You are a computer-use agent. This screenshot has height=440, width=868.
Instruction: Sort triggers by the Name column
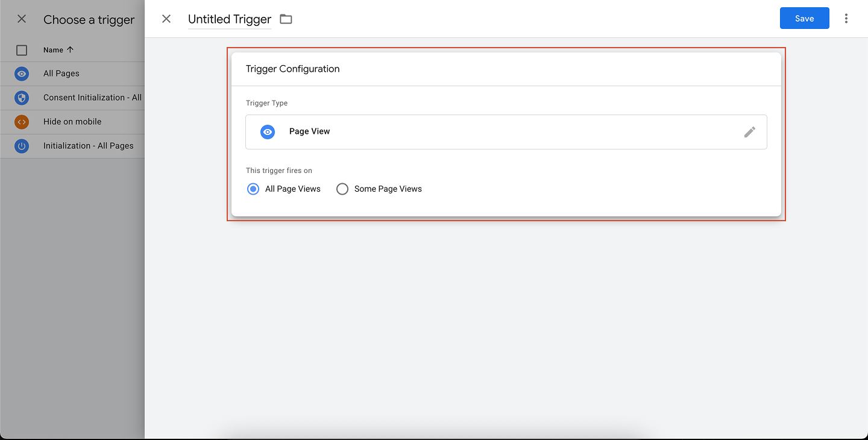[58, 50]
